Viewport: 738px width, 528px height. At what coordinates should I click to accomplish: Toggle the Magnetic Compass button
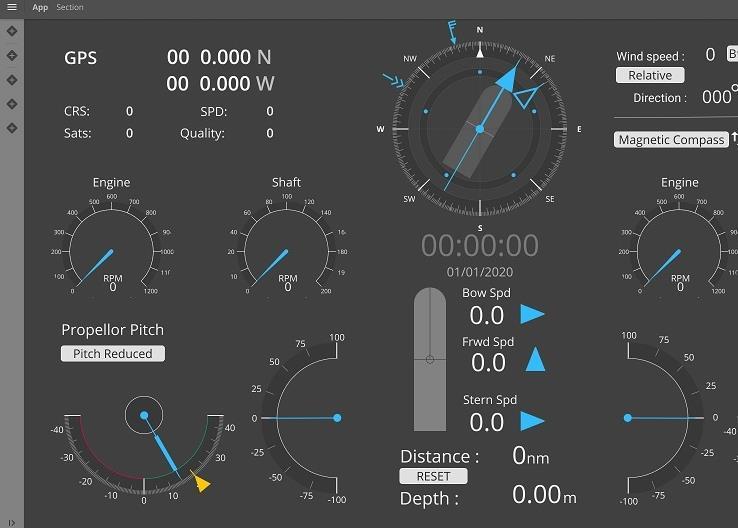[x=671, y=140]
